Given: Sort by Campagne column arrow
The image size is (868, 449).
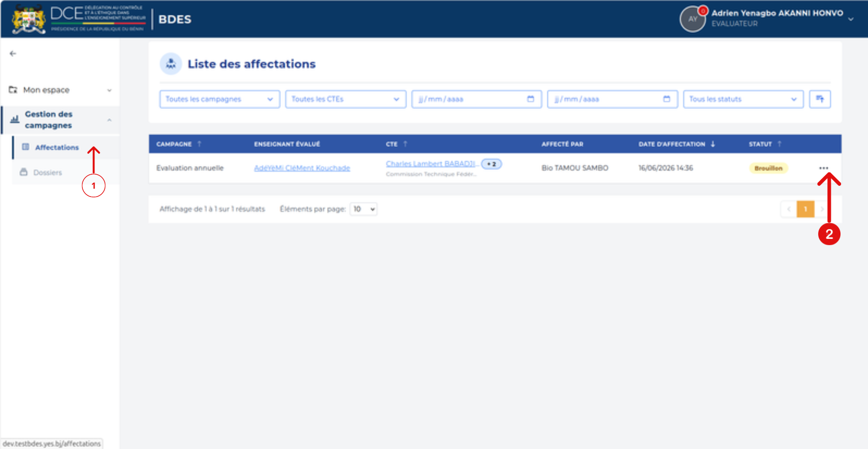Looking at the screenshot, I should click(199, 144).
